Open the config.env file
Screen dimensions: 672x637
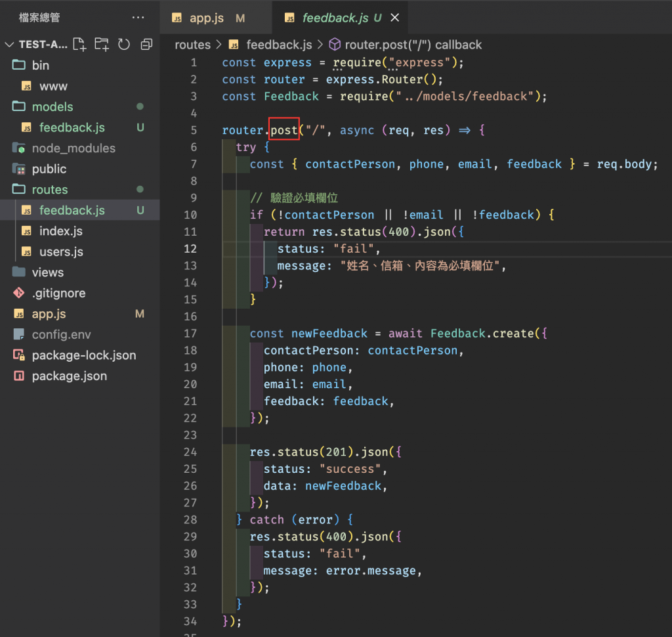click(x=61, y=335)
